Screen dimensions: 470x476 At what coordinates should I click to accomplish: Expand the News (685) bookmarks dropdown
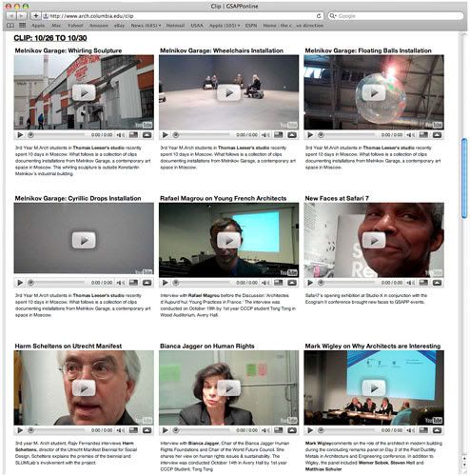pos(146,26)
